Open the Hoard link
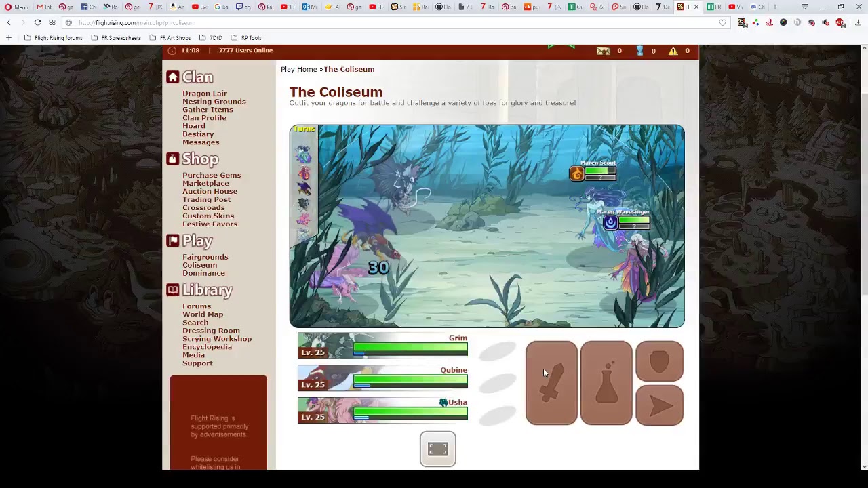Viewport: 868px width, 488px height. pyautogui.click(x=194, y=126)
